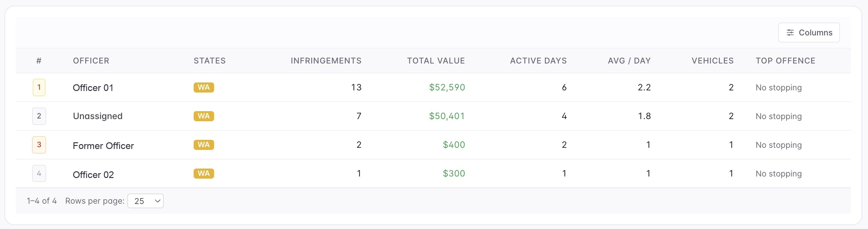Sort by the Total Value column header
Viewport: 868px width, 229px height.
click(436, 61)
